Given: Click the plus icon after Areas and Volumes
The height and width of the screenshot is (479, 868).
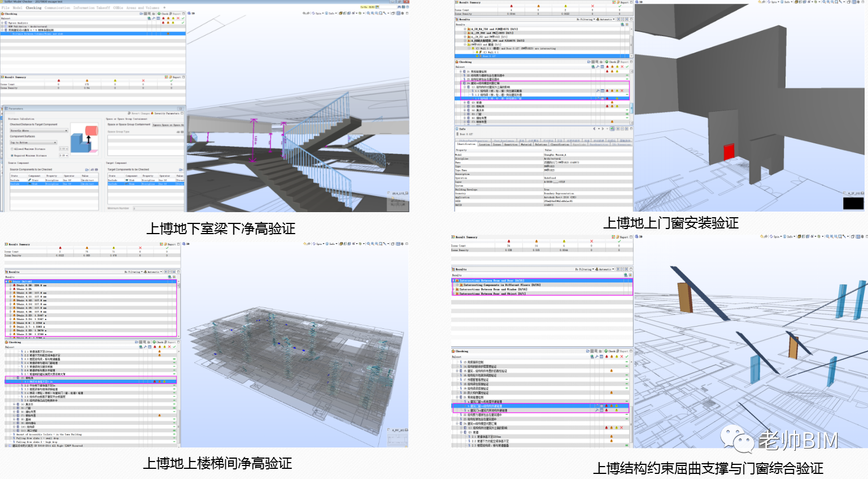Looking at the screenshot, I should click(x=164, y=8).
